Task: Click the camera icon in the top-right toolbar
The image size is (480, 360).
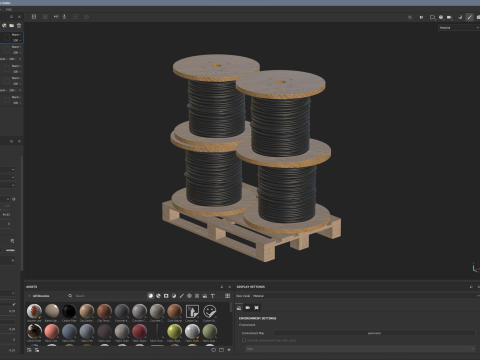Action: click(x=449, y=17)
